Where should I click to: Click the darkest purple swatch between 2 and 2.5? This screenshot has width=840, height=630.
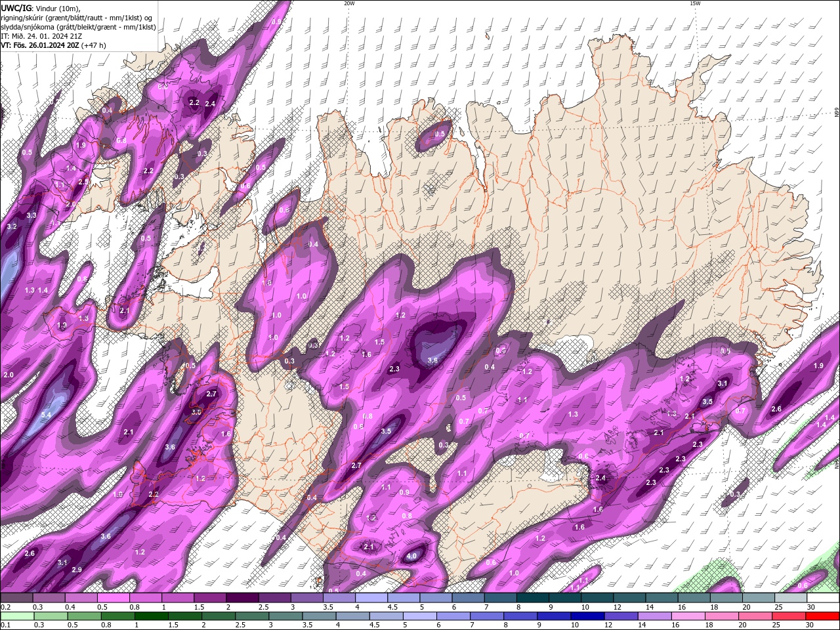(x=241, y=598)
